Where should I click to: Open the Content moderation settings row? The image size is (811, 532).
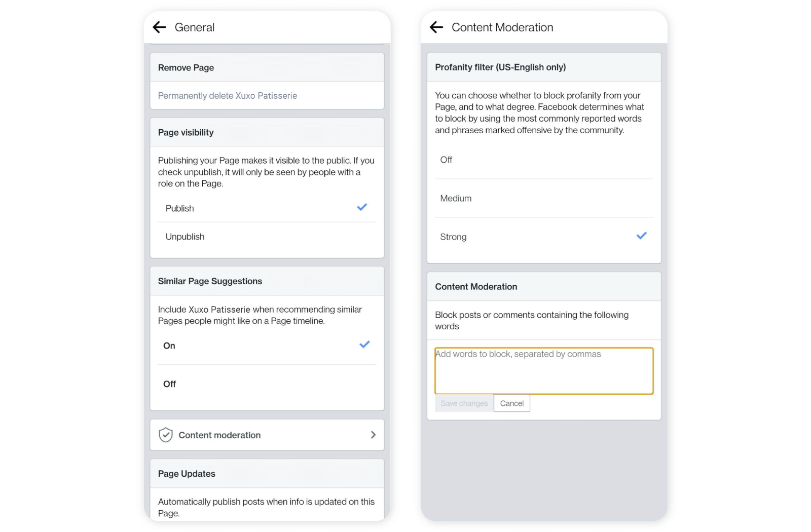[219, 435]
